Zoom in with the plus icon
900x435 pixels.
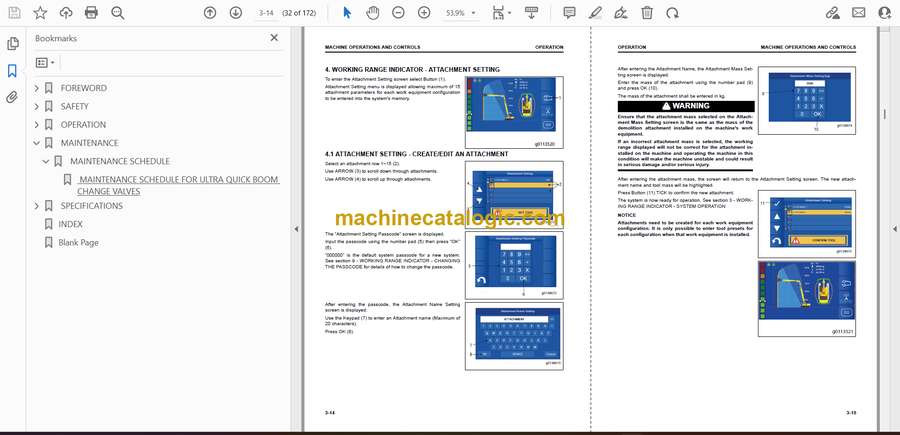point(424,13)
